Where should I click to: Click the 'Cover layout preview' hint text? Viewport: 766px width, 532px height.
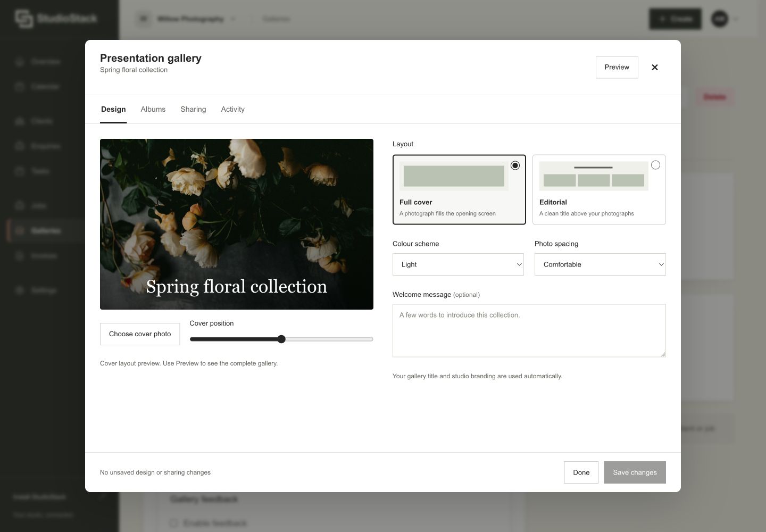189,363
